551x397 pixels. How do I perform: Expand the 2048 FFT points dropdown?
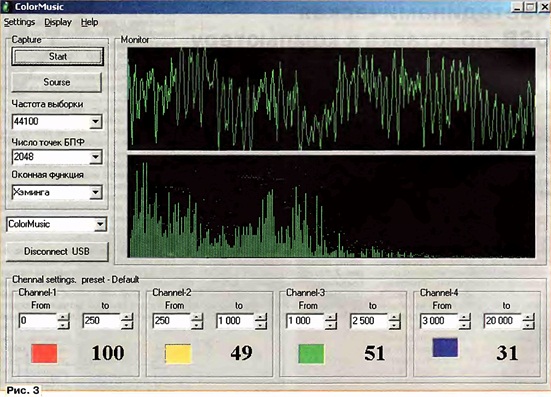pyautogui.click(x=95, y=157)
